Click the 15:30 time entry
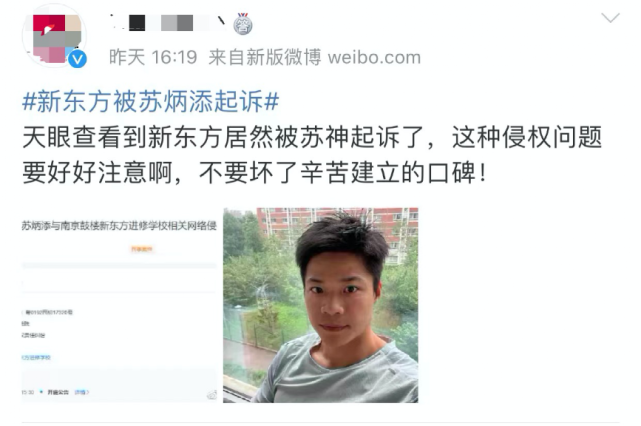This screenshot has width=641, height=426. click(27, 392)
